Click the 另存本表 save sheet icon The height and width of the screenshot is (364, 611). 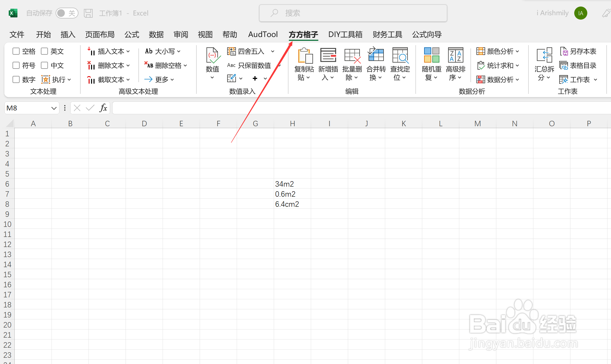(x=564, y=51)
